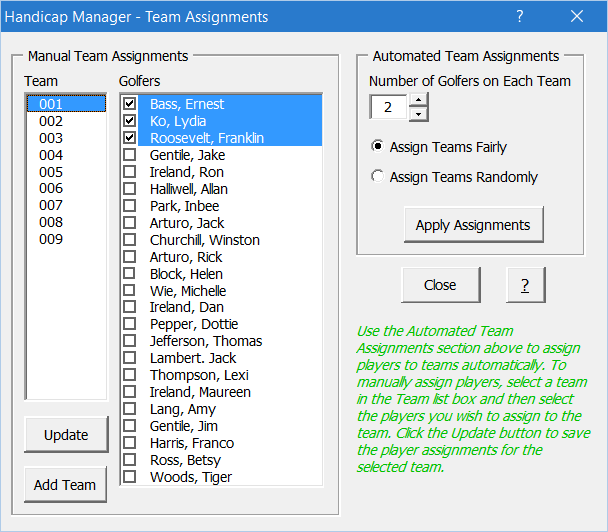Viewport: 608px width, 532px height.
Task: Select the golfer name Wie, Michelle
Action: pos(188,291)
